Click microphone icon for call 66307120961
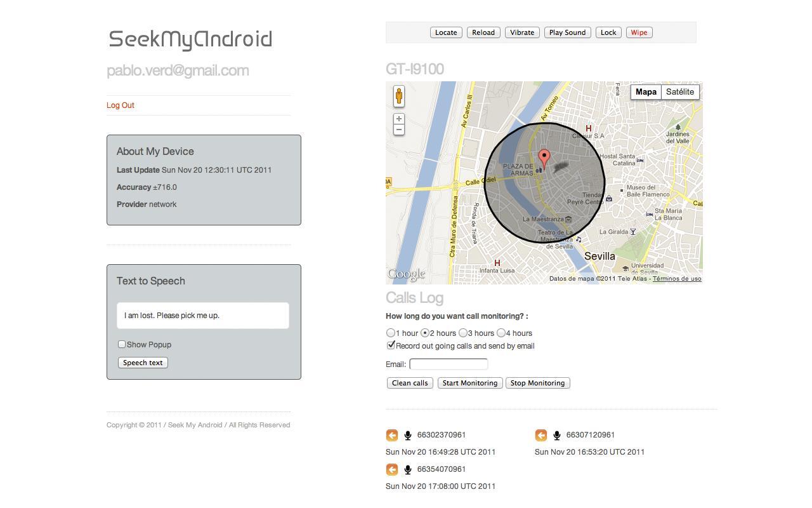The width and height of the screenshot is (812, 508). 557,435
